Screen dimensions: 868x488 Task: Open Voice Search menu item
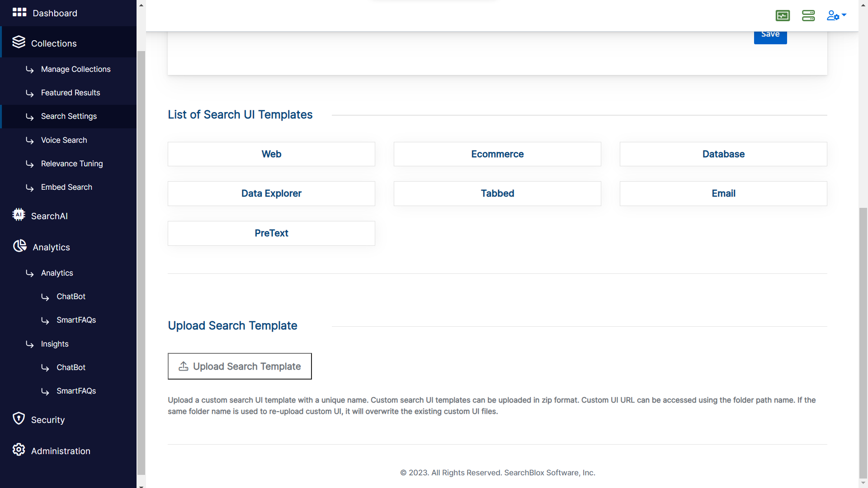tap(64, 140)
